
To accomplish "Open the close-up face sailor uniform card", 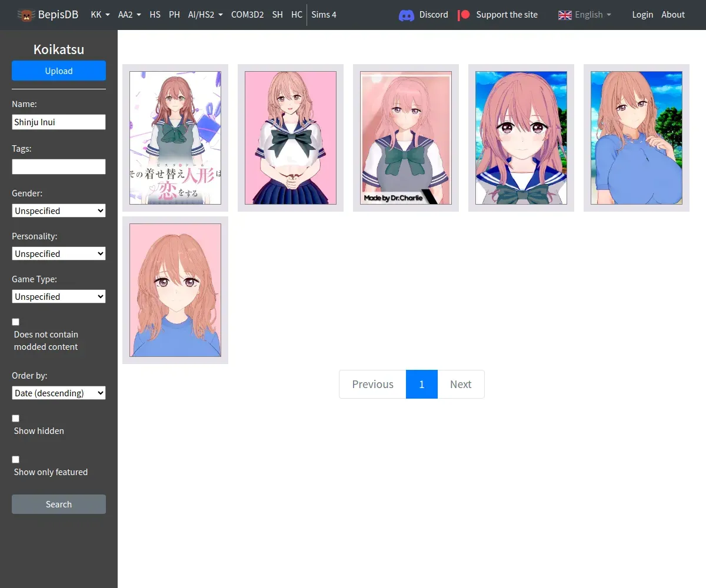I will (521, 138).
